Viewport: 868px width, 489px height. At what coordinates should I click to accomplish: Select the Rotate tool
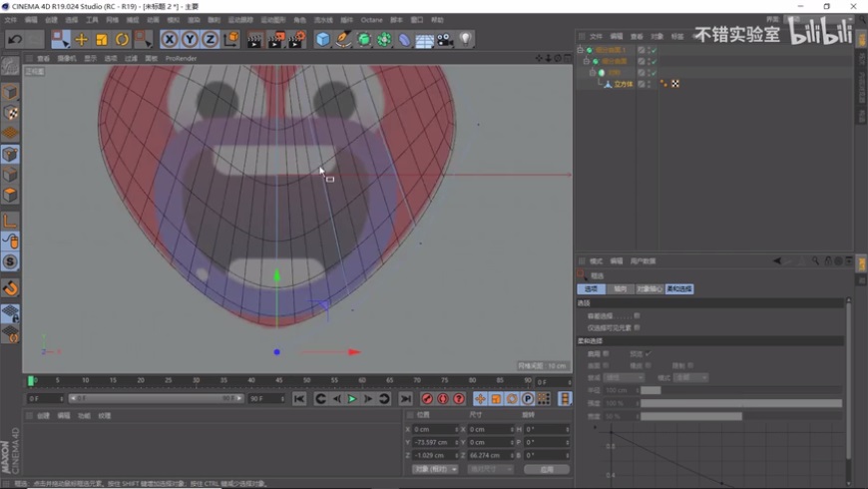coord(122,39)
